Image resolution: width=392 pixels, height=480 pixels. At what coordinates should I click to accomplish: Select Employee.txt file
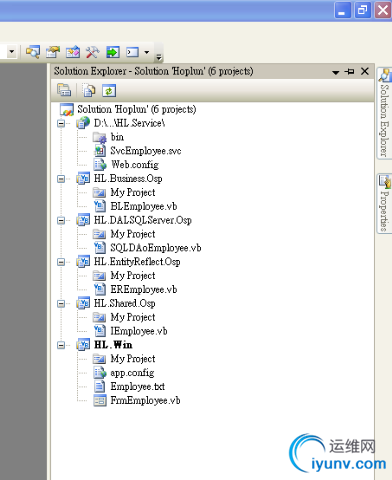pos(138,387)
